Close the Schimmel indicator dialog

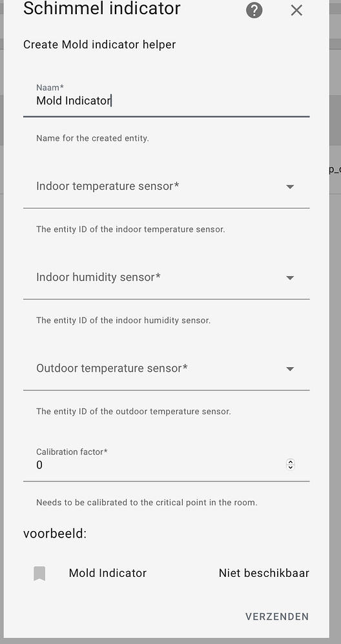click(x=296, y=10)
